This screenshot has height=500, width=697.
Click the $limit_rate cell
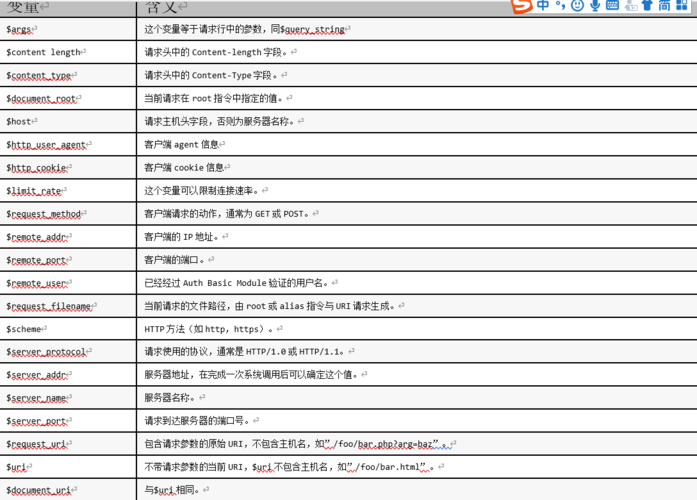68,191
